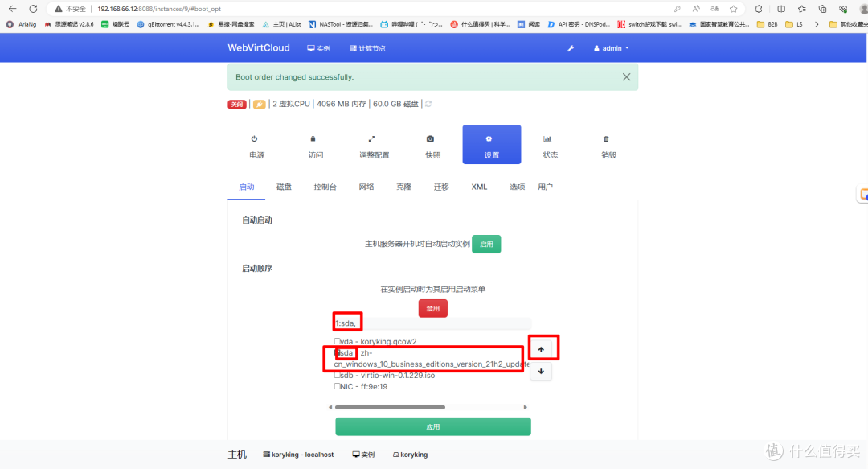This screenshot has height=469, width=868.
Task: Click the orange lightning status badge
Action: 259,105
